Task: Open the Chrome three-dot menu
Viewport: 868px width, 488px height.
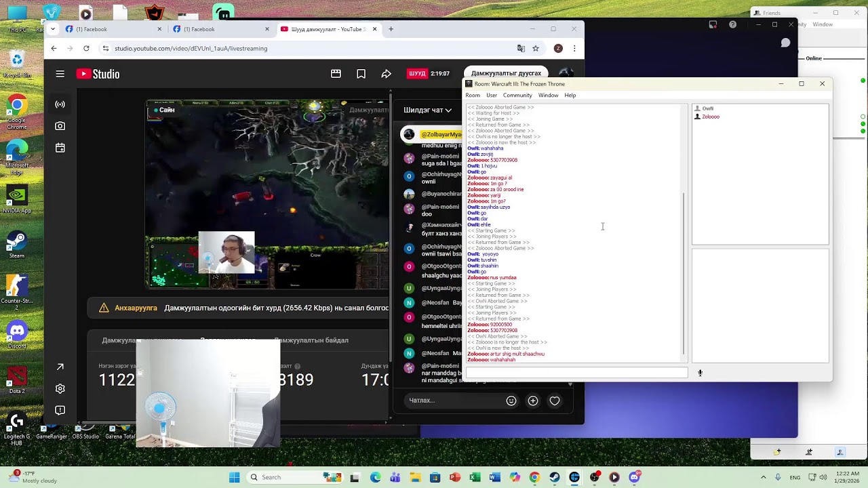Action: click(x=574, y=48)
